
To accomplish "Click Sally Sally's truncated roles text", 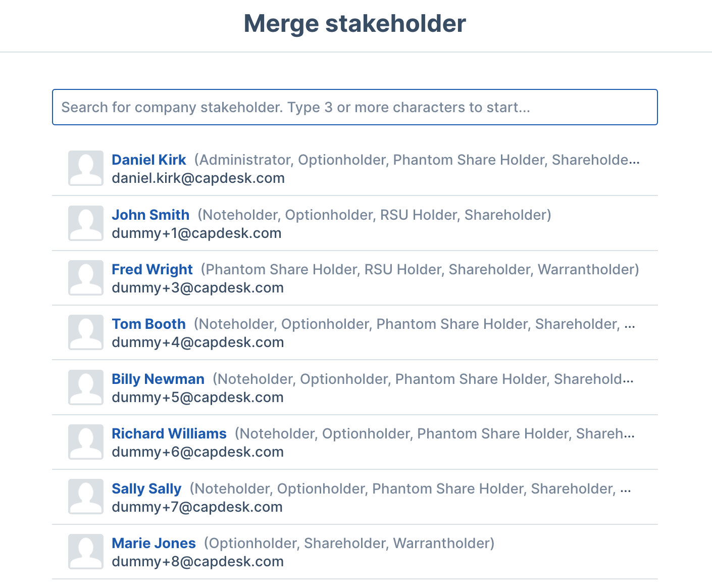I will [411, 488].
